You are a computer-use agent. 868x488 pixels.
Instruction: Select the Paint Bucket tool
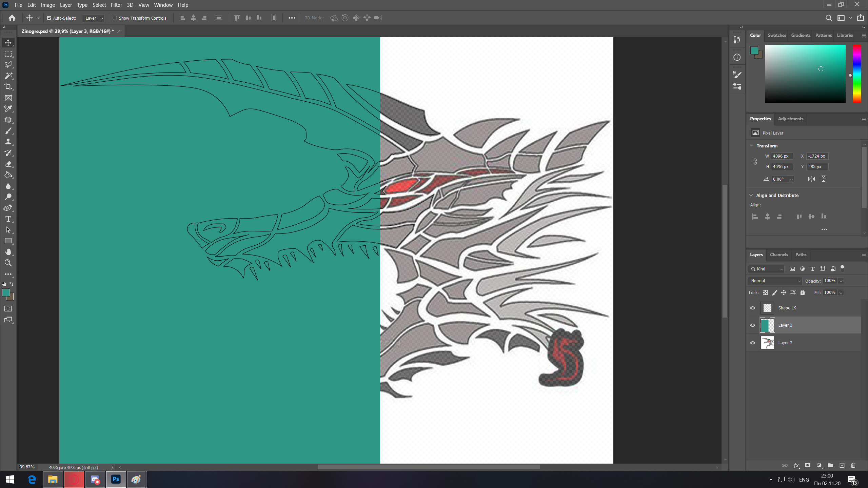pos(8,175)
